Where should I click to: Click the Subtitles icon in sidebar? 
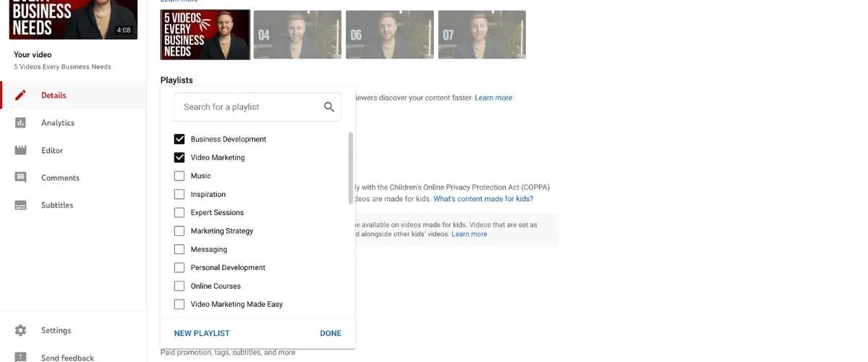20,205
